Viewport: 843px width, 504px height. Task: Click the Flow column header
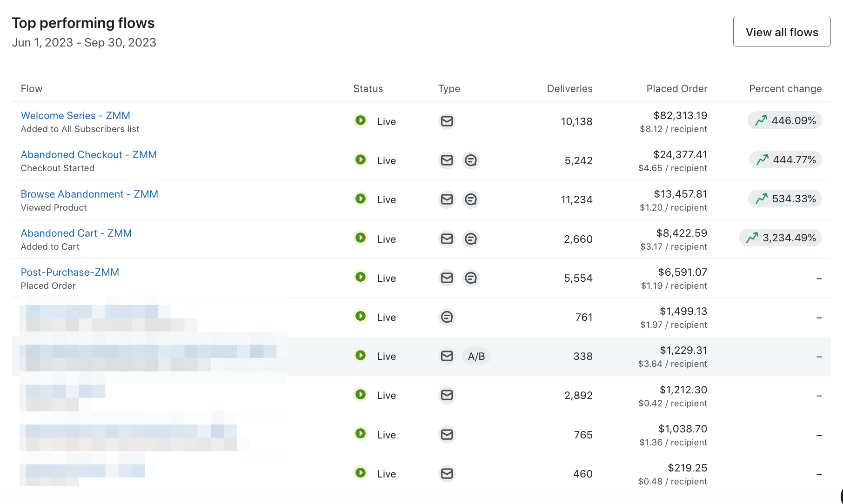[x=32, y=88]
